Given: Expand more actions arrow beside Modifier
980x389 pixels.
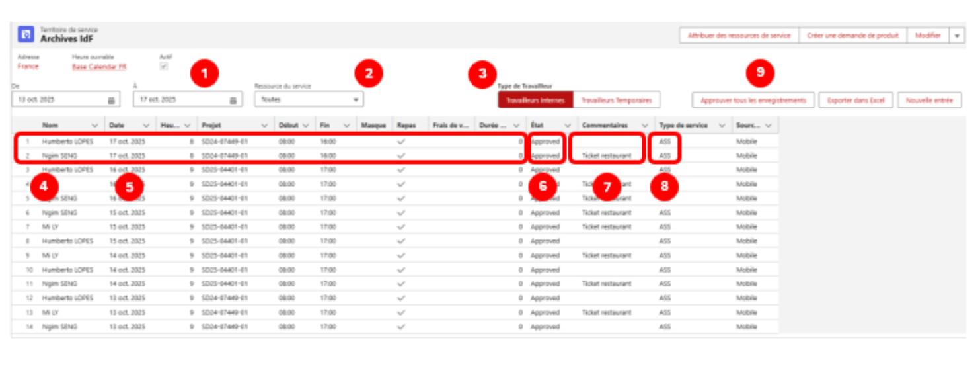Looking at the screenshot, I should click(957, 36).
